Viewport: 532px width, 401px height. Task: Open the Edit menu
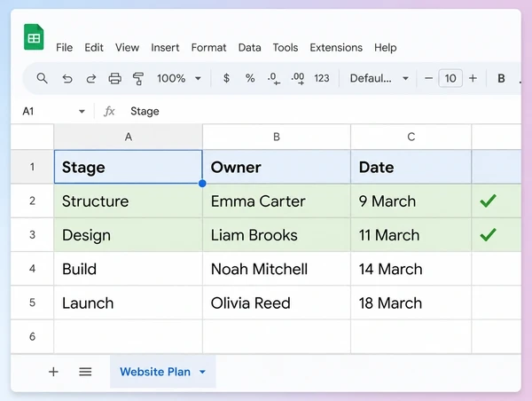click(94, 48)
